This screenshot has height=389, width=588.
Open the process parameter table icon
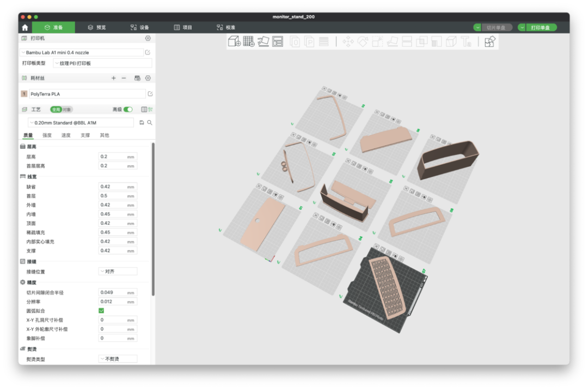pyautogui.click(x=144, y=109)
